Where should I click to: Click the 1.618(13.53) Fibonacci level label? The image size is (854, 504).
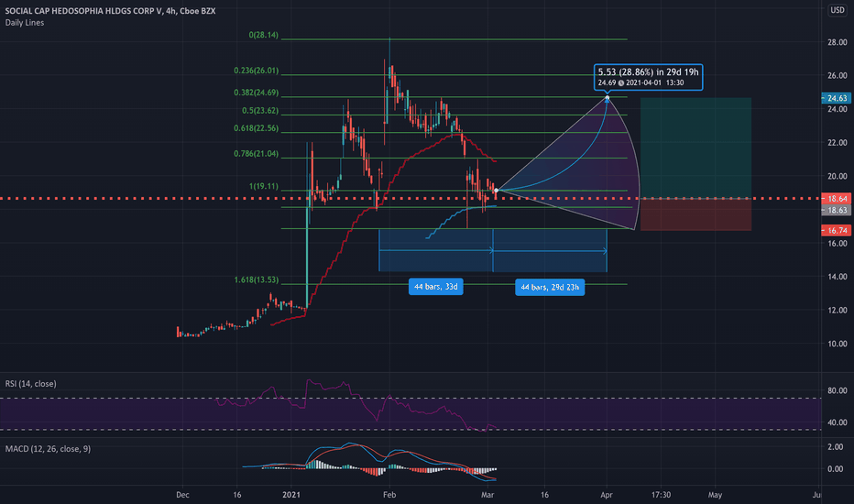pyautogui.click(x=256, y=280)
